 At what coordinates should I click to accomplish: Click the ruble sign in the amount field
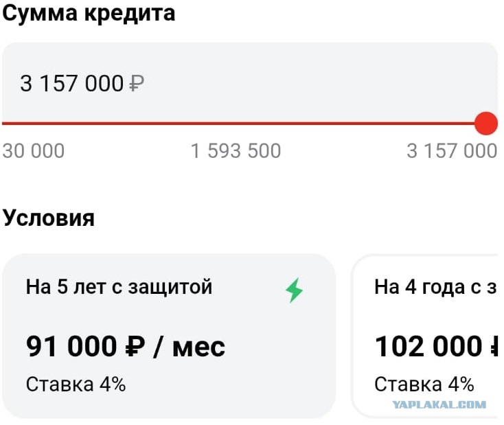pyautogui.click(x=136, y=84)
